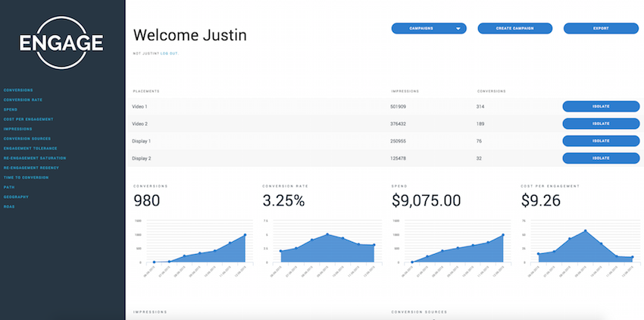Click the peak point on Conversions chart
The image size is (644, 320).
tap(245, 235)
